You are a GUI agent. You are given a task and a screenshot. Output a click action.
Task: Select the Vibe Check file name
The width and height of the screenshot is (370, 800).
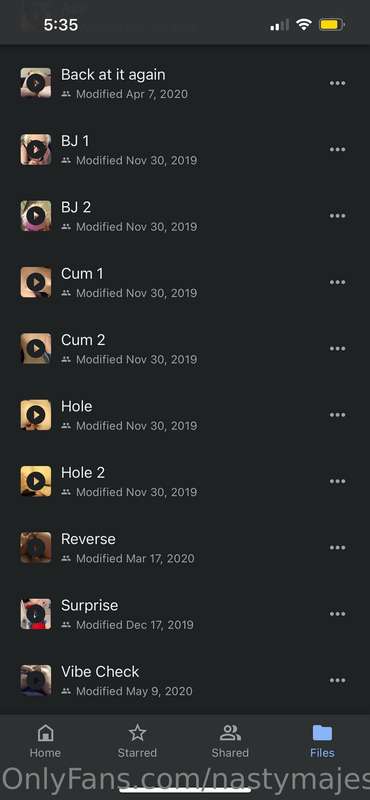pyautogui.click(x=100, y=671)
